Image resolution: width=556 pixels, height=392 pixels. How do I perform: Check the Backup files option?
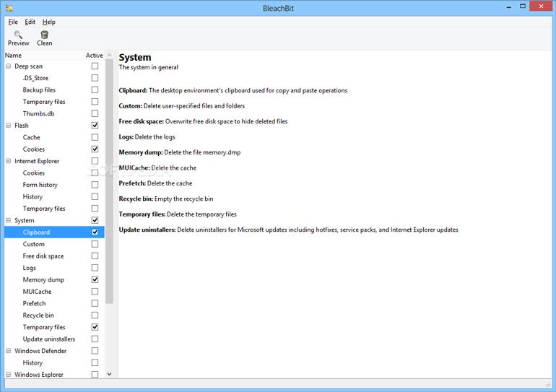point(95,90)
